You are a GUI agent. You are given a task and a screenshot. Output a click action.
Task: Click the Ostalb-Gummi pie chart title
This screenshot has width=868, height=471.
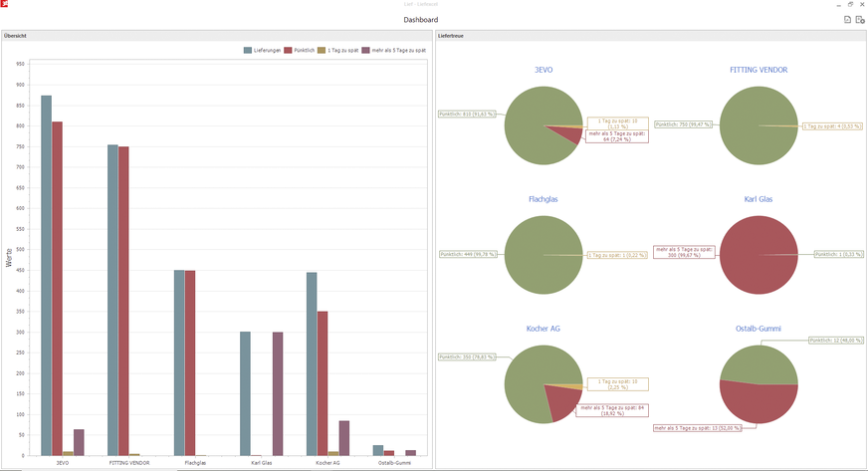759,329
